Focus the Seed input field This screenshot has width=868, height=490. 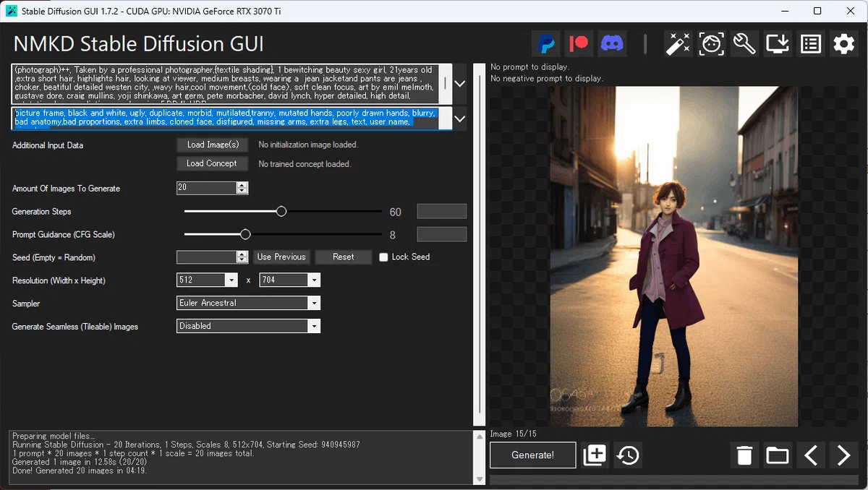coord(207,257)
